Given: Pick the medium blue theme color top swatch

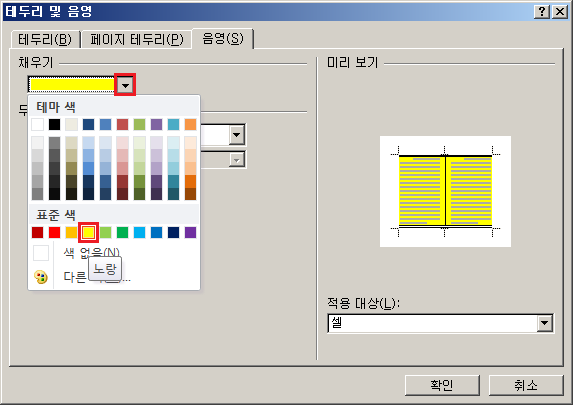Looking at the screenshot, I should [x=105, y=124].
